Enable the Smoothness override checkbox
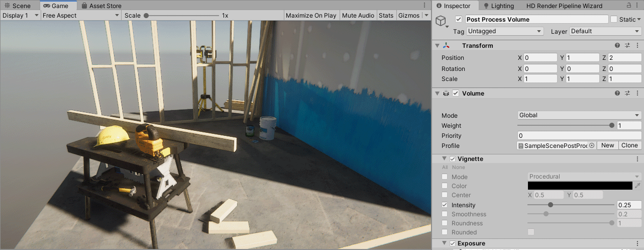 click(445, 214)
